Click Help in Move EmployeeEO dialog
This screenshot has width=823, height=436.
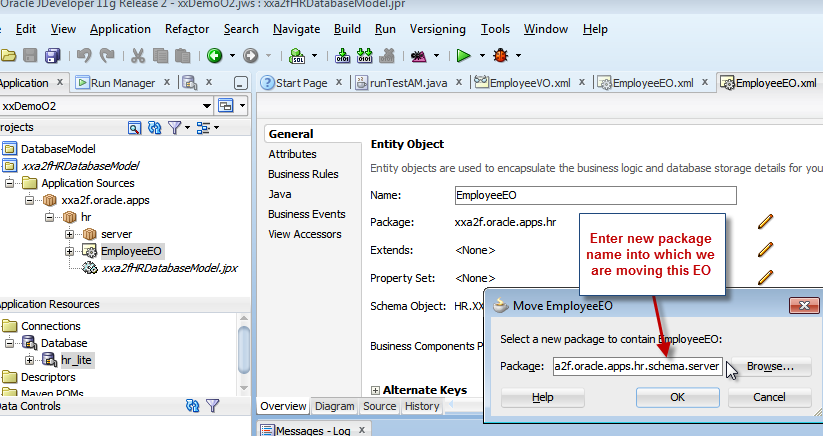(x=543, y=397)
